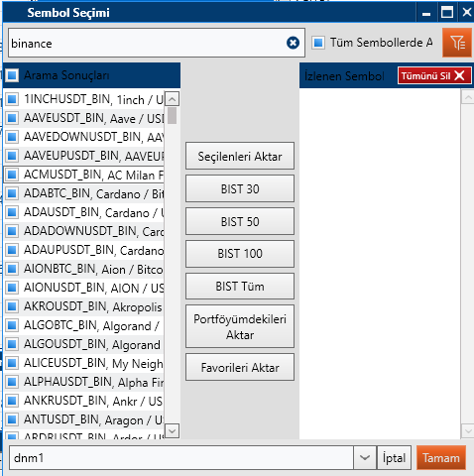Click the İzlenen Sembol column header

(x=344, y=76)
